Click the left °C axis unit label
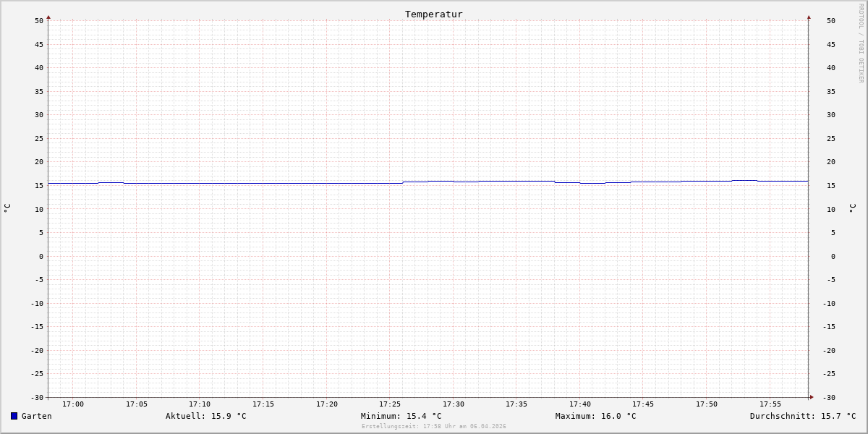Screen dimensions: 868x434 tap(7, 208)
